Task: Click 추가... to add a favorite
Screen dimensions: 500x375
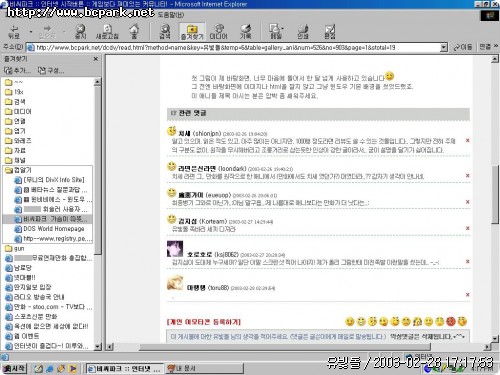Action: pos(17,70)
